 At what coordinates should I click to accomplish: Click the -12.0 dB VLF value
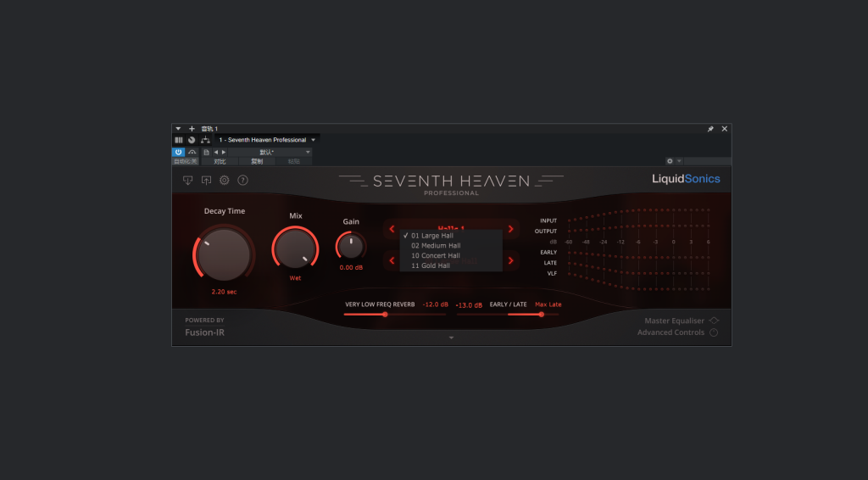click(x=435, y=304)
